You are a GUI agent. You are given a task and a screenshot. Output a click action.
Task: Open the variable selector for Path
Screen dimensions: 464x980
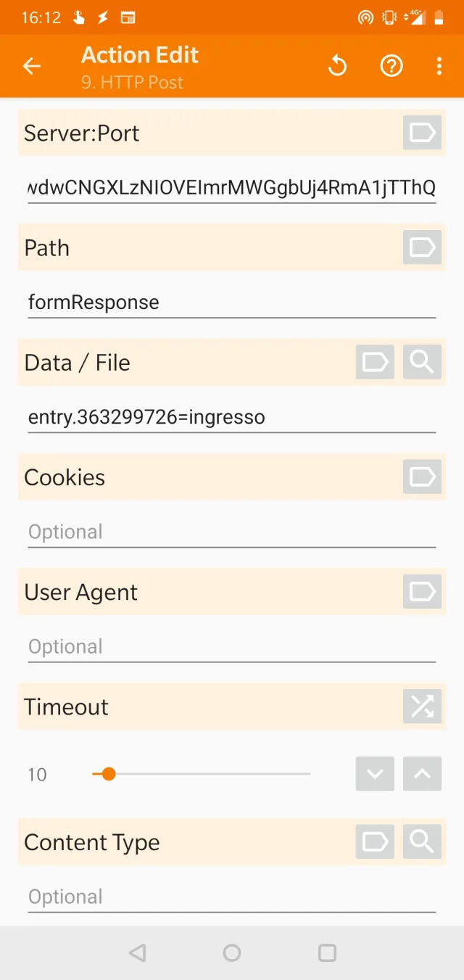tap(421, 247)
